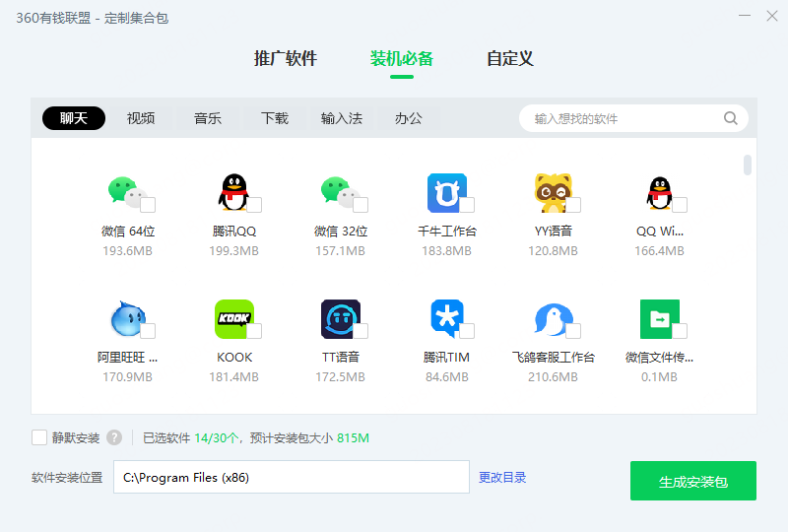Click the 微信 64位 app icon

point(127,192)
